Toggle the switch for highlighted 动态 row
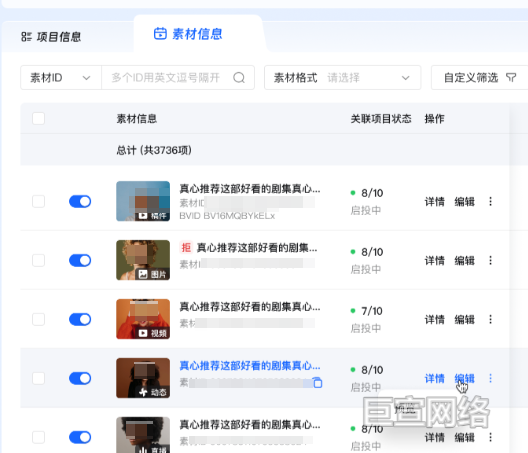 [80, 378]
